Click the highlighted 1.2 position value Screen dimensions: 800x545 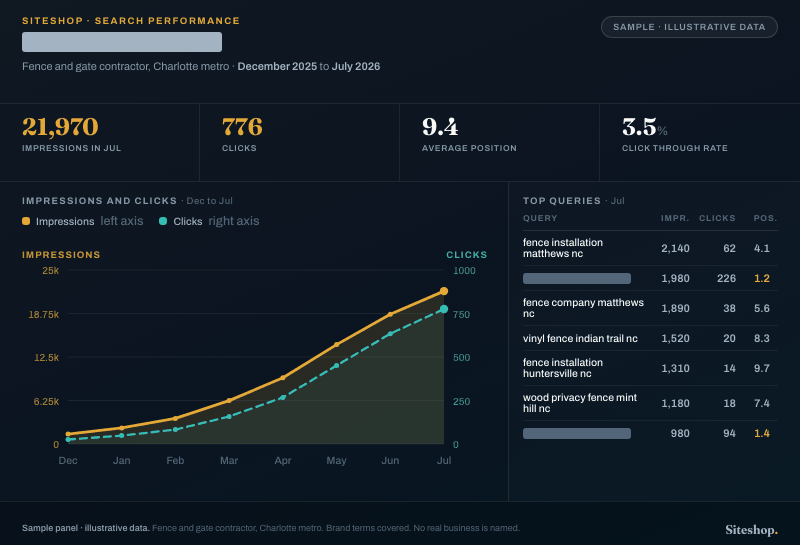click(762, 278)
